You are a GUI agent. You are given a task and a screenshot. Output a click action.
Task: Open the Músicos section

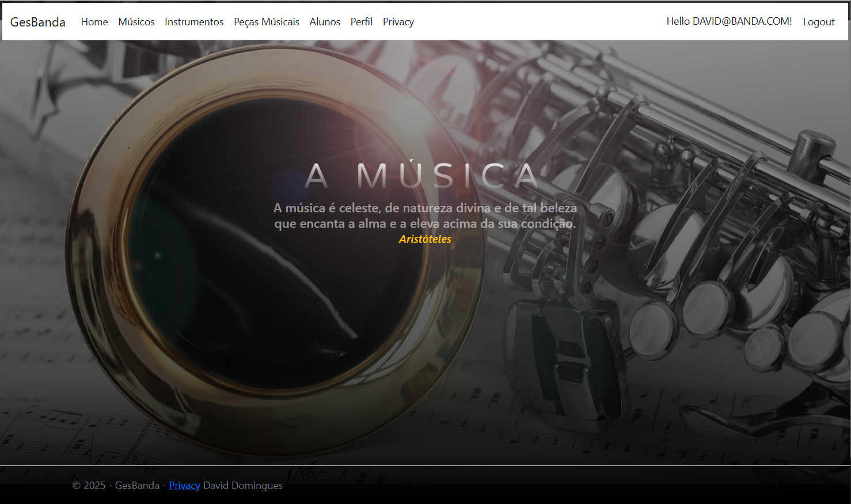tap(136, 22)
